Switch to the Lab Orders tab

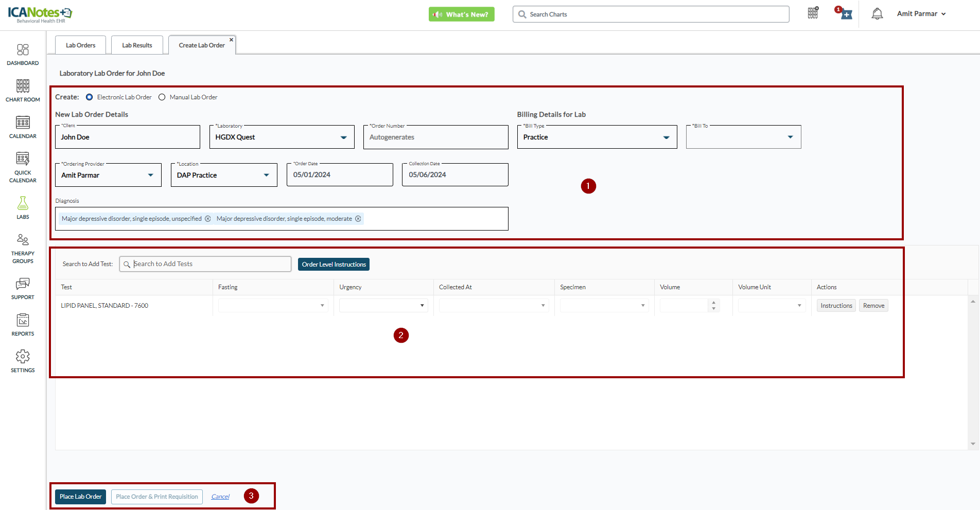click(80, 45)
